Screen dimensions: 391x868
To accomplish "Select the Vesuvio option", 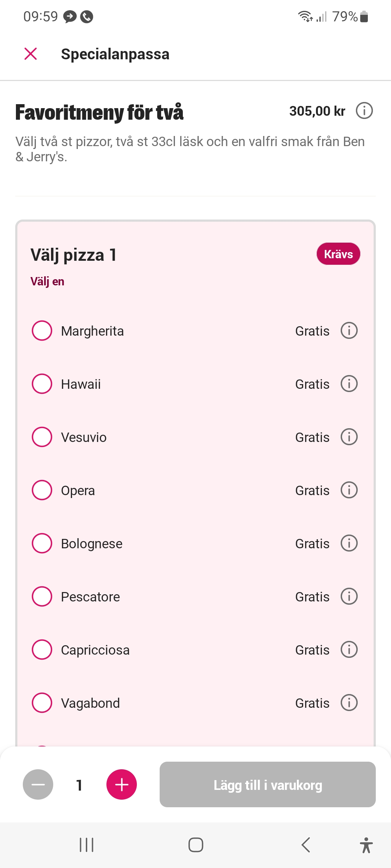I will [42, 437].
